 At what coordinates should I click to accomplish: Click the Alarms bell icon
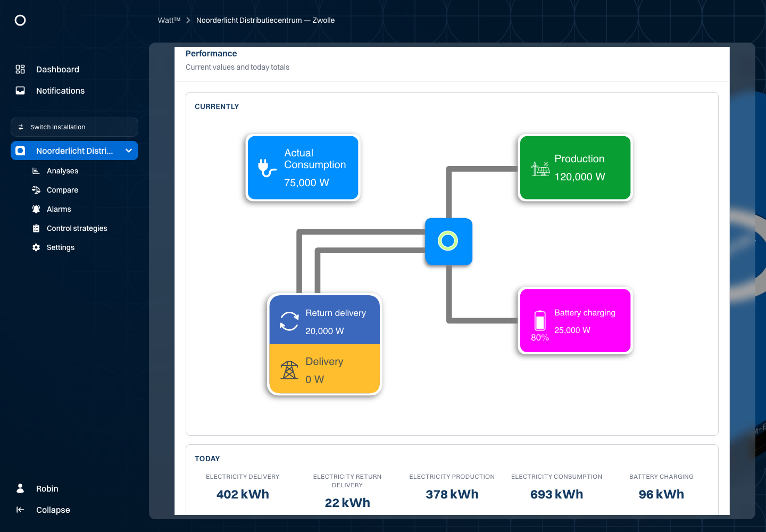click(x=36, y=209)
